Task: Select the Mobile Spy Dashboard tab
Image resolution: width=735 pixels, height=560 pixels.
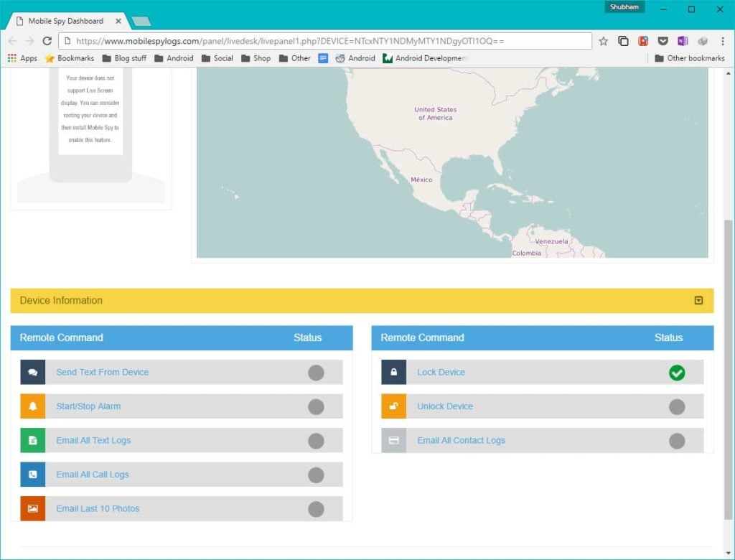Action: point(65,21)
